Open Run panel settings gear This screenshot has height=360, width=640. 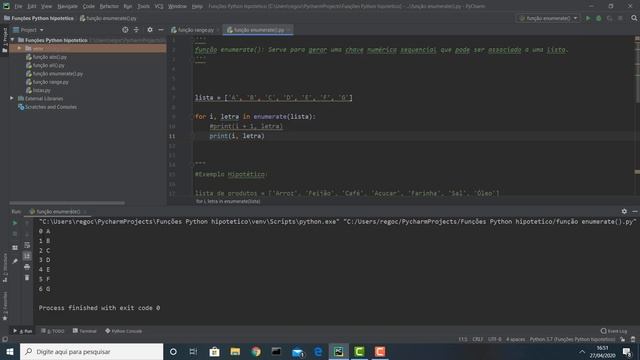[624, 211]
